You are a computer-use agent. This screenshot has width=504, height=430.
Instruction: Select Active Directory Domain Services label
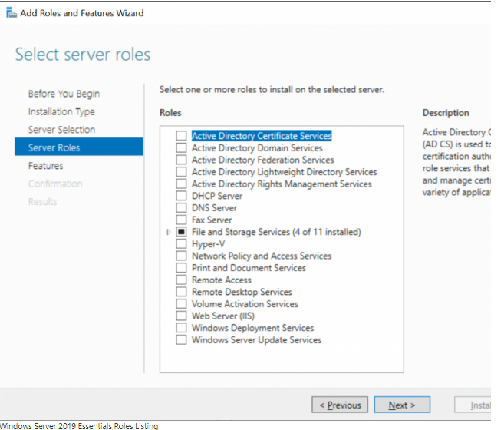257,147
